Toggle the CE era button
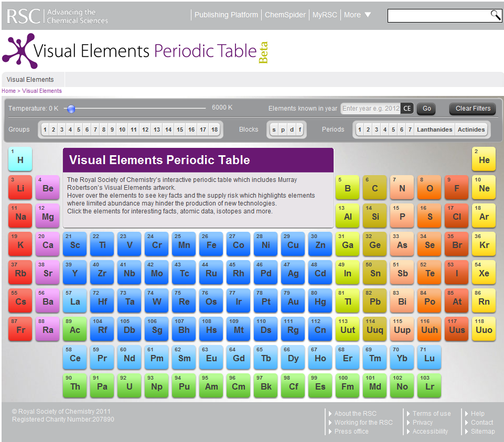This screenshot has height=442, width=504. tap(407, 109)
